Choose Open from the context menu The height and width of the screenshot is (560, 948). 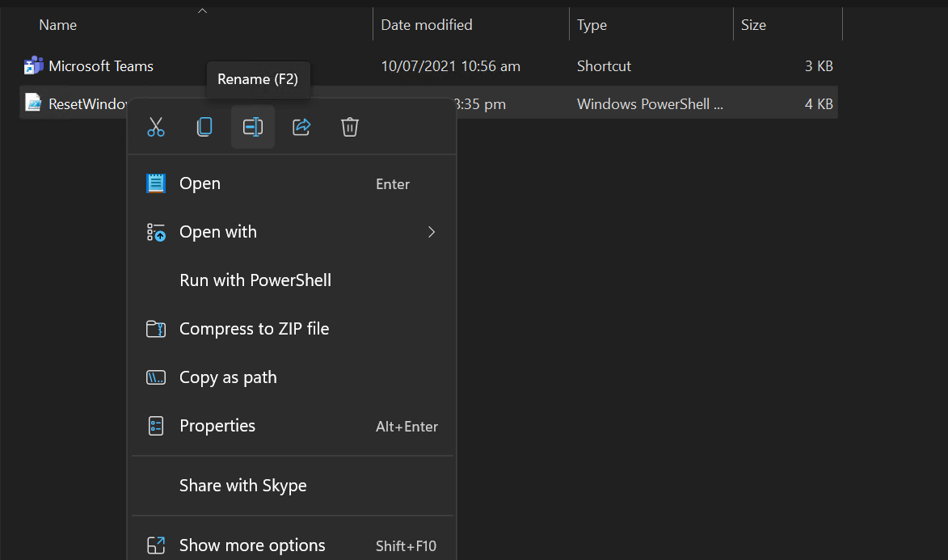[x=293, y=183]
